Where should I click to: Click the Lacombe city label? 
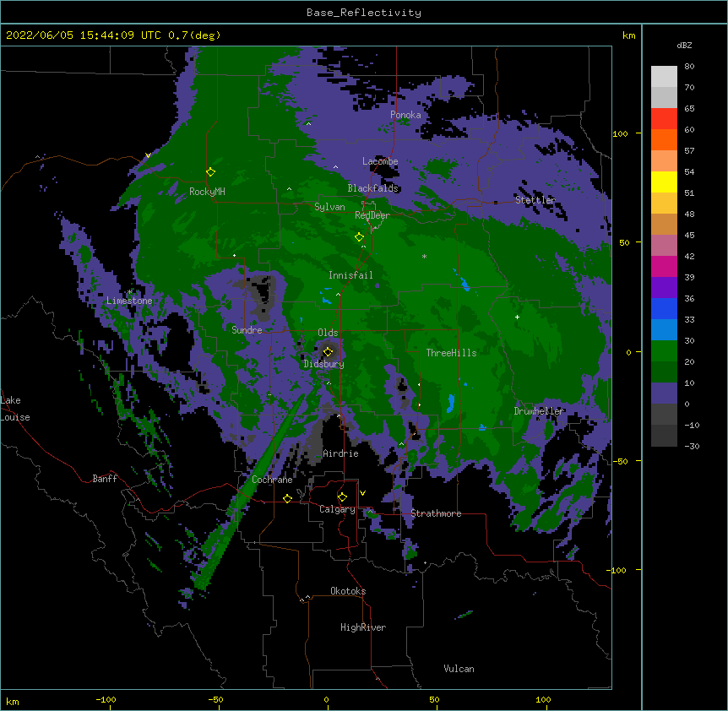[x=380, y=161]
